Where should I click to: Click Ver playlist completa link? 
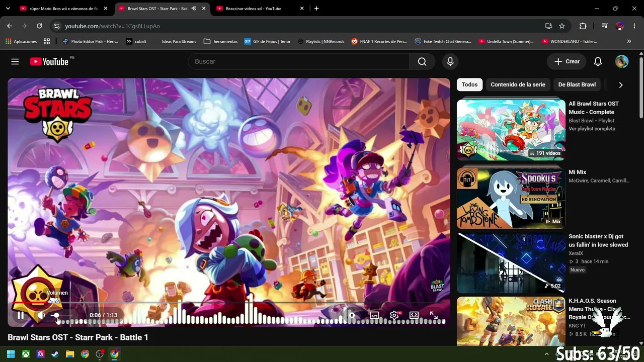[592, 129]
